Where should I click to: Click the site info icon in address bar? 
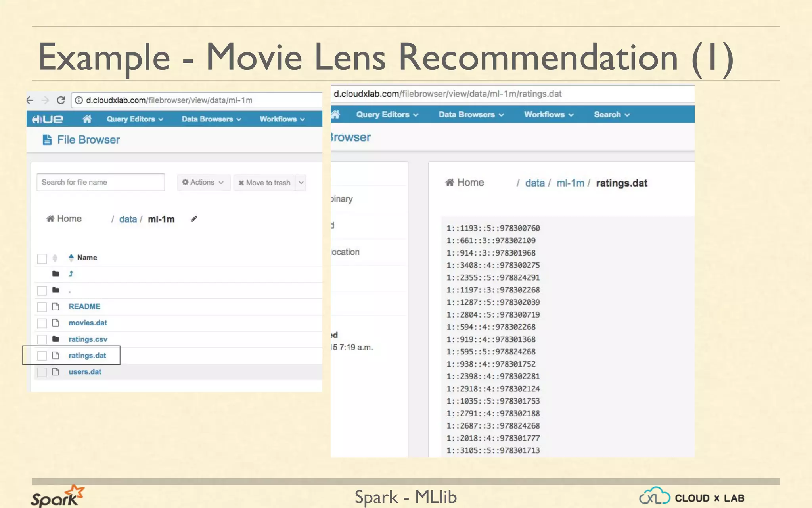[x=79, y=100]
